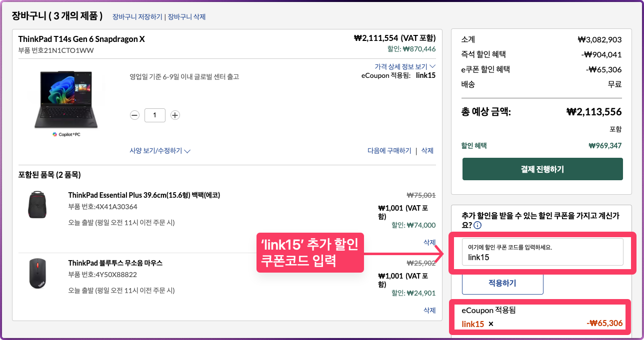Select shipping value 무료
This screenshot has width=644, height=340.
point(615,84)
